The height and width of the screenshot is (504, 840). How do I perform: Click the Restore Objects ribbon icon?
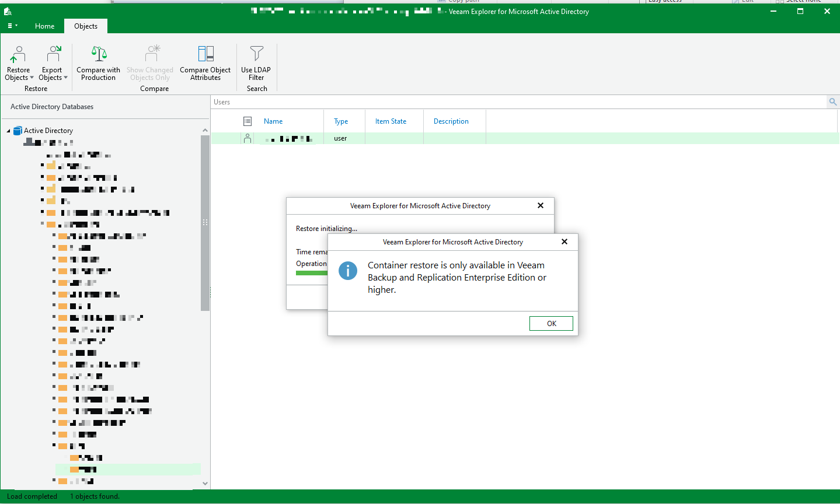pos(18,54)
